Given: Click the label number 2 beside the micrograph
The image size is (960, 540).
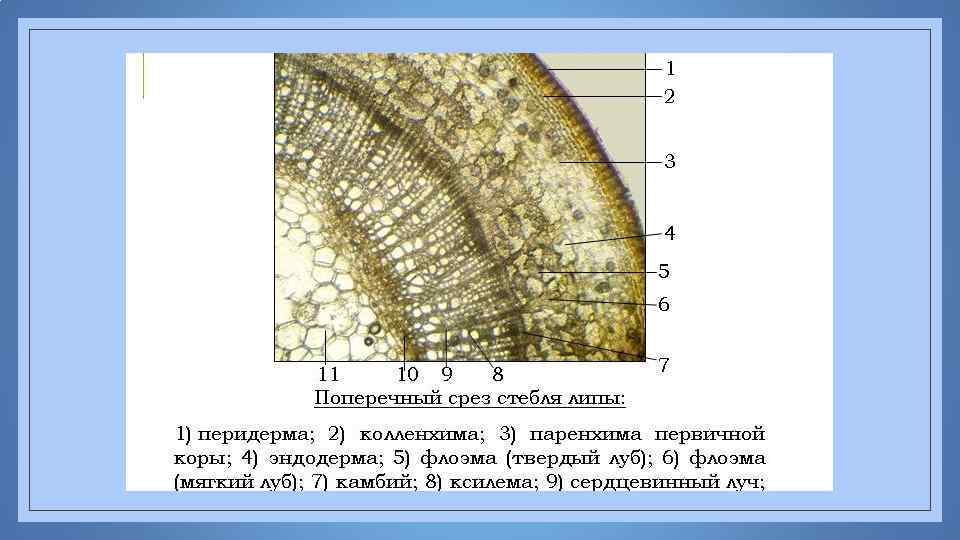Looking at the screenshot, I should [x=669, y=97].
